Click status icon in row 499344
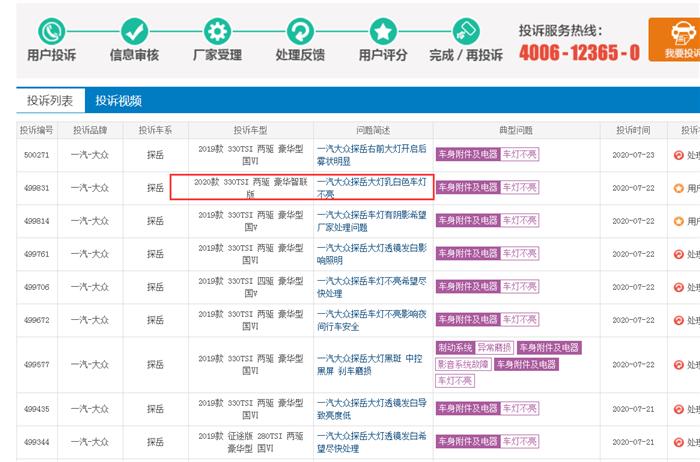 pos(679,442)
